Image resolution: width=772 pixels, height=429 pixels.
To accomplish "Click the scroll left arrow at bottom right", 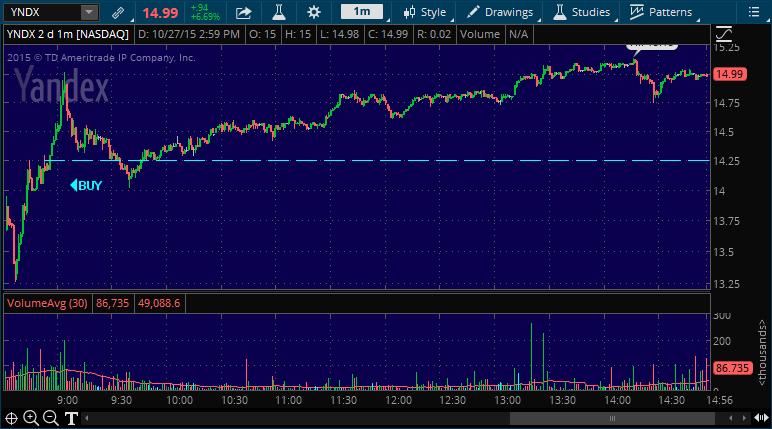I will tap(731, 419).
